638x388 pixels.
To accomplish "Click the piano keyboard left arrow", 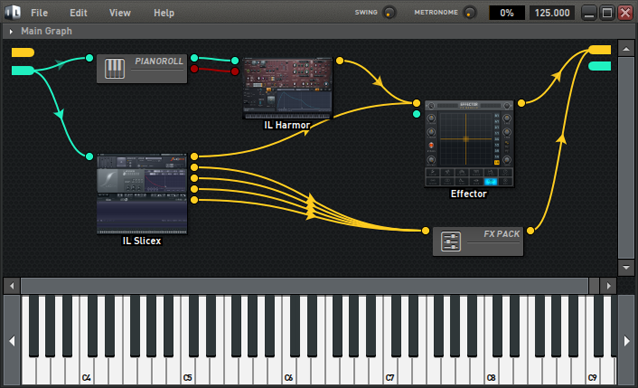I will pos(12,340).
